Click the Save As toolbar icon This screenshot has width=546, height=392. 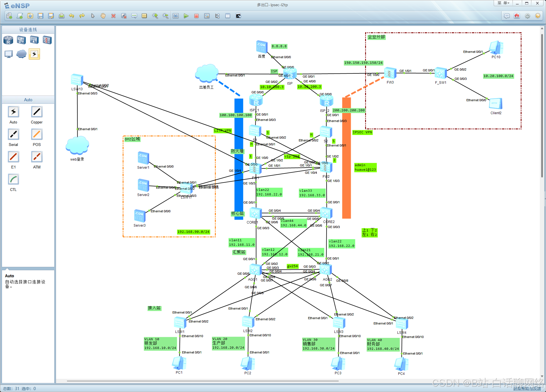click(x=51, y=16)
